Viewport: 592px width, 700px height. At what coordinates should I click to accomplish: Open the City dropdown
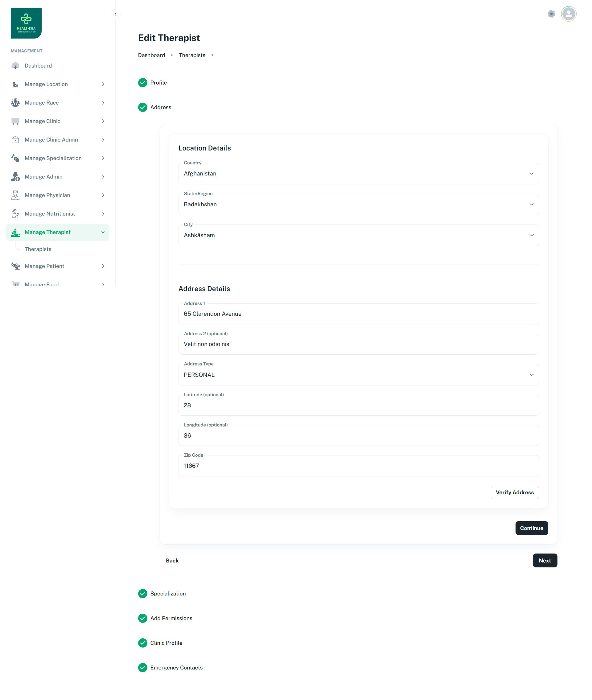(358, 235)
